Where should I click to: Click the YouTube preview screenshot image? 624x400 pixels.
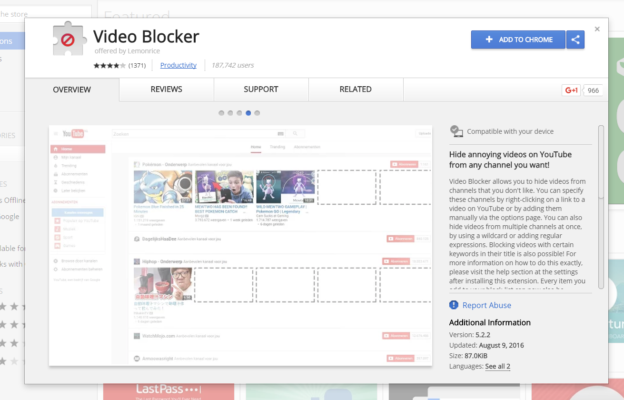point(240,246)
